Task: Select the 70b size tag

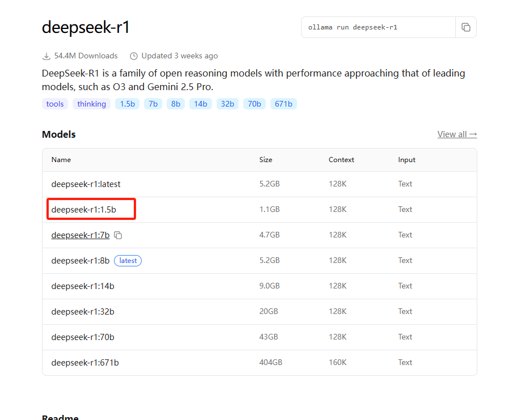Action: (x=254, y=104)
